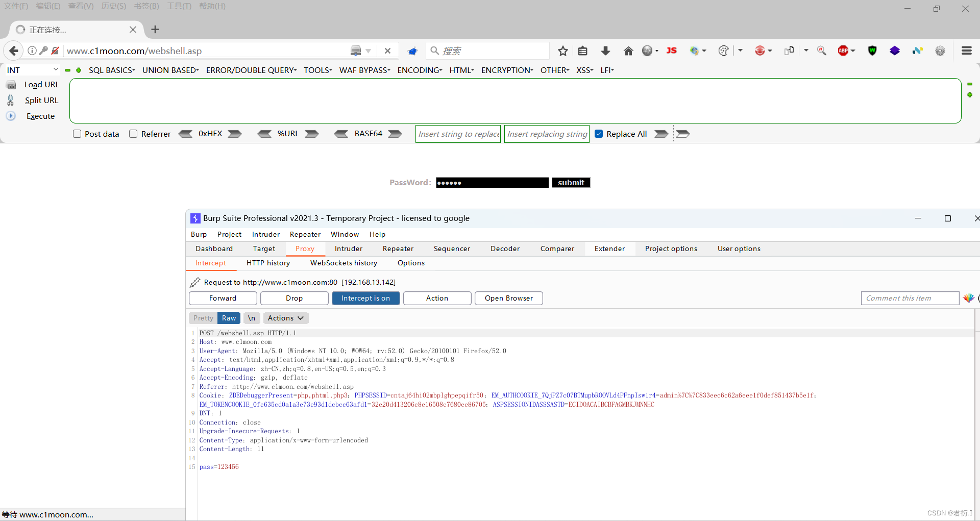The height and width of the screenshot is (521, 980).
Task: Click the Adblock Plus ABP icon
Action: pos(843,51)
